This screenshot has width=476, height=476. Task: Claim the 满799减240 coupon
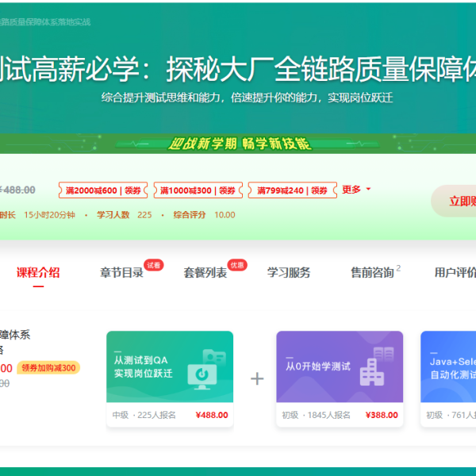(x=292, y=190)
